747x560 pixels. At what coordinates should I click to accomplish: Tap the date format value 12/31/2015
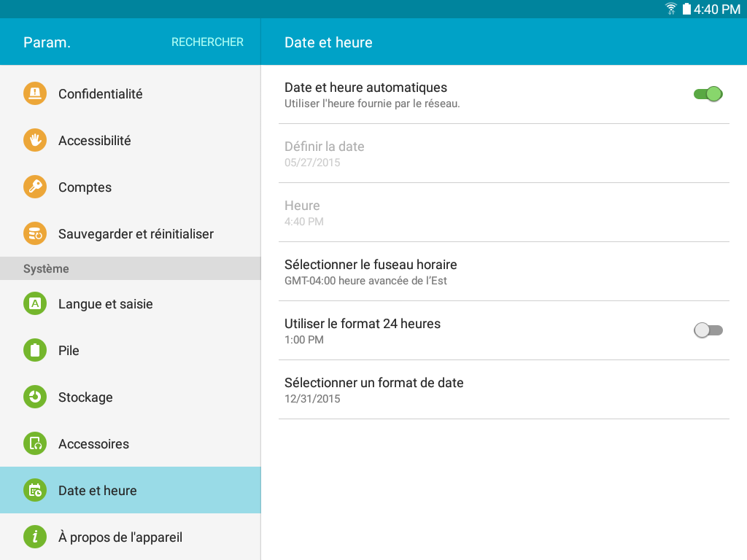tap(312, 399)
